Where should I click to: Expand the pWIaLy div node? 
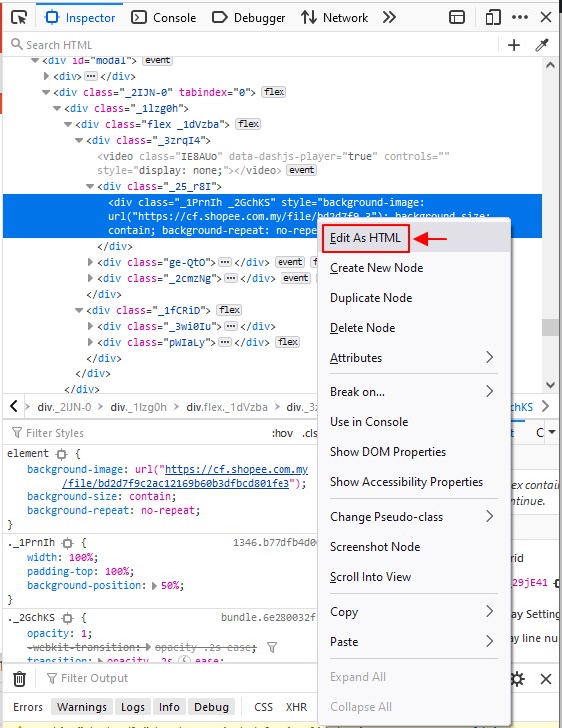click(x=91, y=342)
